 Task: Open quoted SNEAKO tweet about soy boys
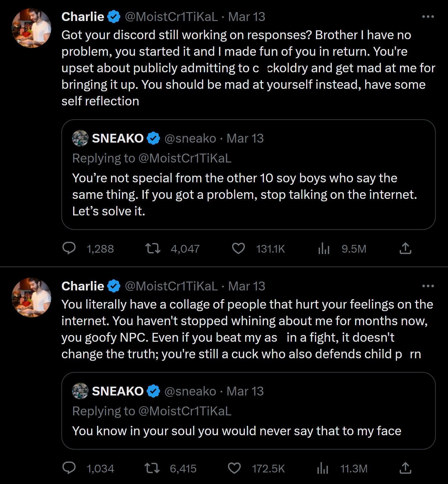click(248, 194)
